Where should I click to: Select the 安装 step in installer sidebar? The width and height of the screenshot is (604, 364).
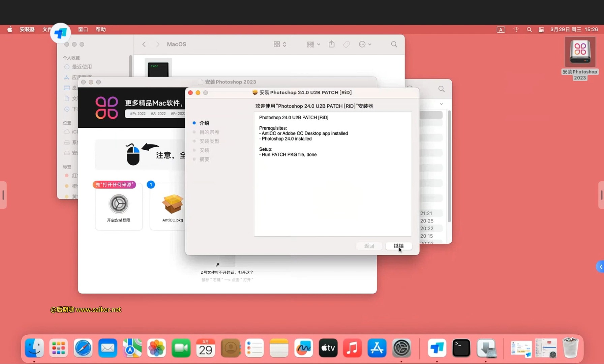(x=204, y=150)
